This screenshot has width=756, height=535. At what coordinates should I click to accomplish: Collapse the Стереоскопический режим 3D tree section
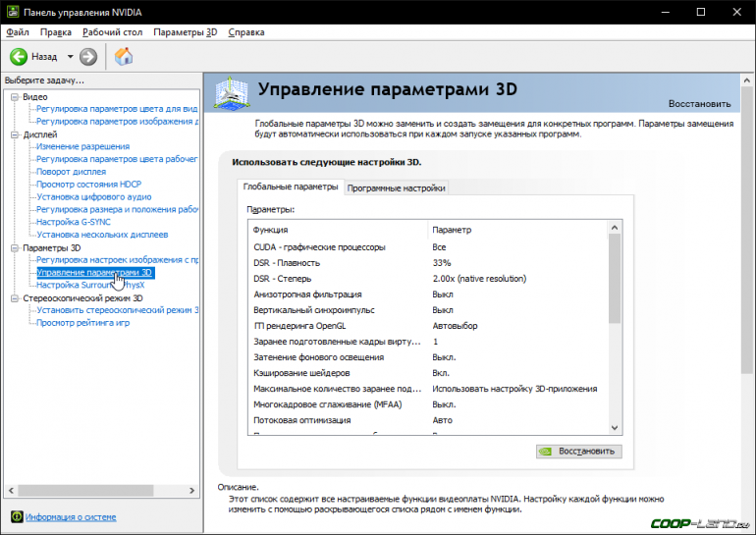pyautogui.click(x=14, y=297)
